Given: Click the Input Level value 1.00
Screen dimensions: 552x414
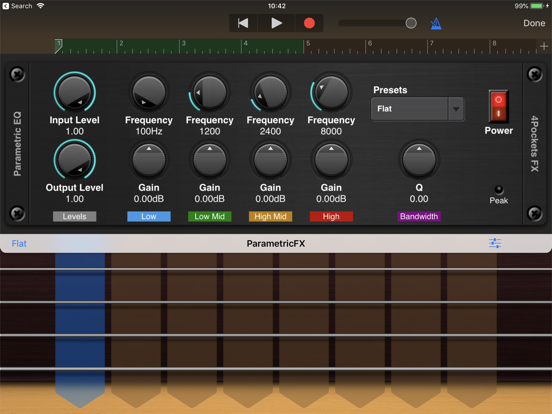Looking at the screenshot, I should coord(75,131).
